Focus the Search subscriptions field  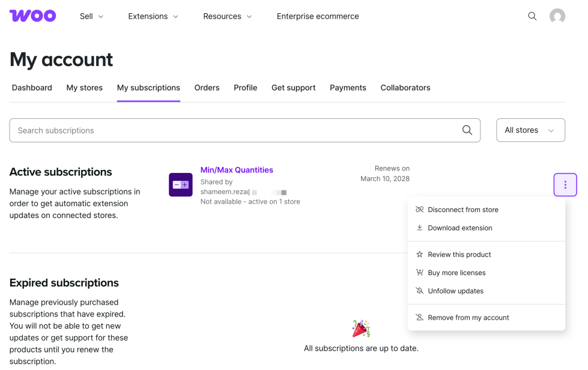(234, 130)
